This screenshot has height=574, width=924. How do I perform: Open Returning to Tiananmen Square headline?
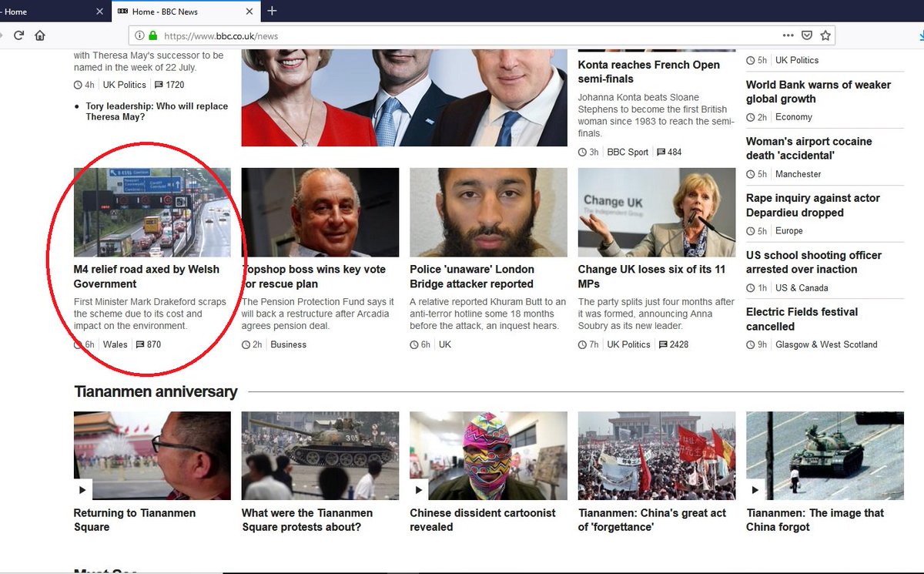click(135, 520)
